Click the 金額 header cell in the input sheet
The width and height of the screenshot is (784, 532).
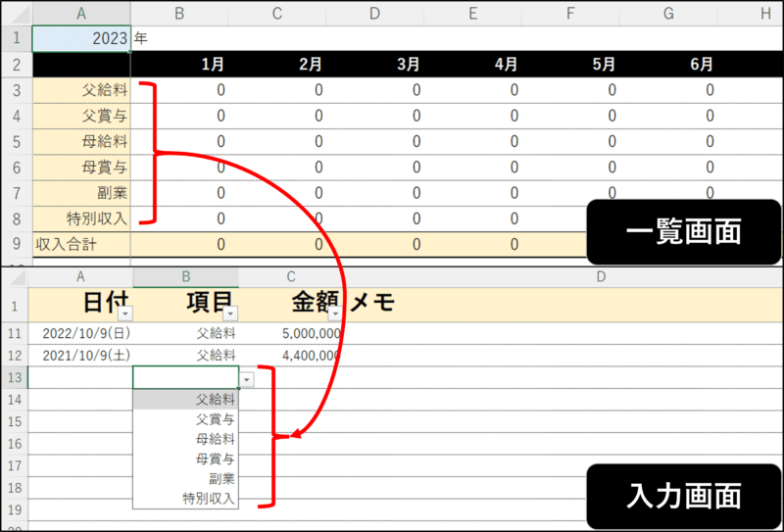tap(291, 305)
